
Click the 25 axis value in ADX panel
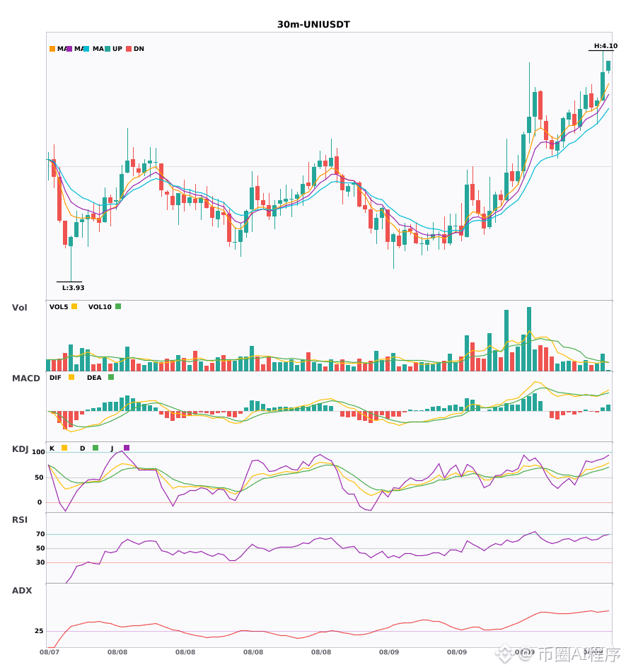39,631
